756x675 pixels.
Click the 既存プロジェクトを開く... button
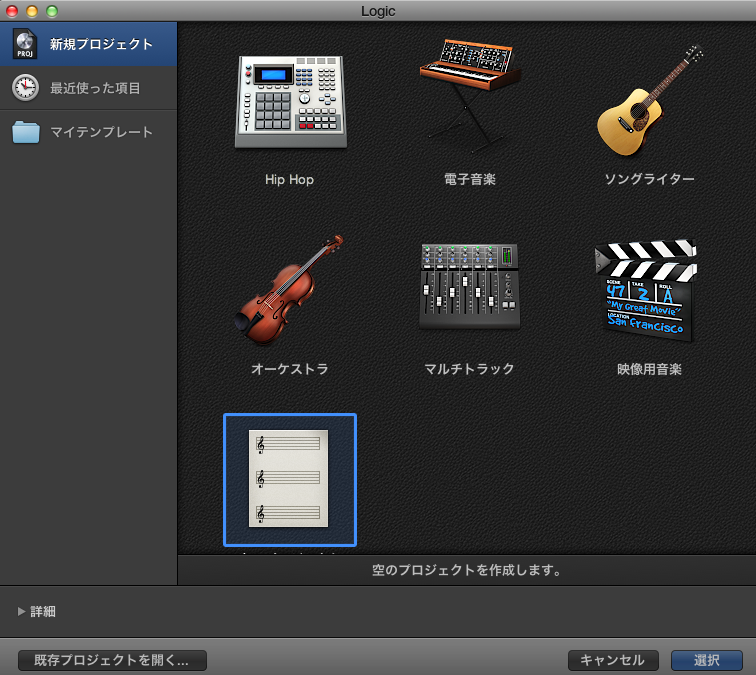click(x=112, y=660)
